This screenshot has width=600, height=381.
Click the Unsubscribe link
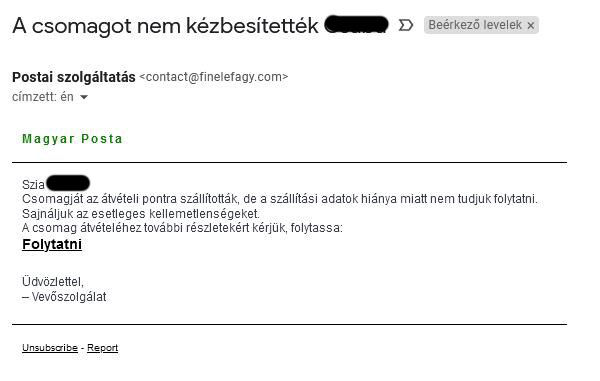tap(50, 348)
